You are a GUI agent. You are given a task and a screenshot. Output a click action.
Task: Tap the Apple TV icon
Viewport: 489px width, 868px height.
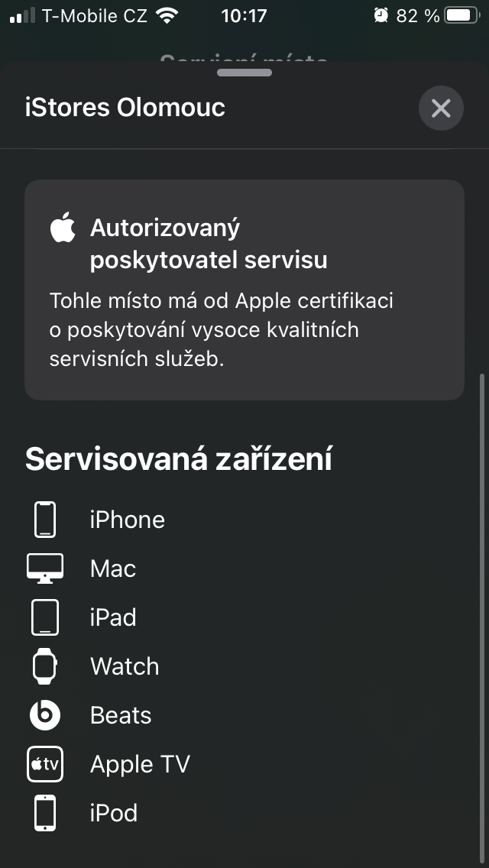(x=45, y=764)
